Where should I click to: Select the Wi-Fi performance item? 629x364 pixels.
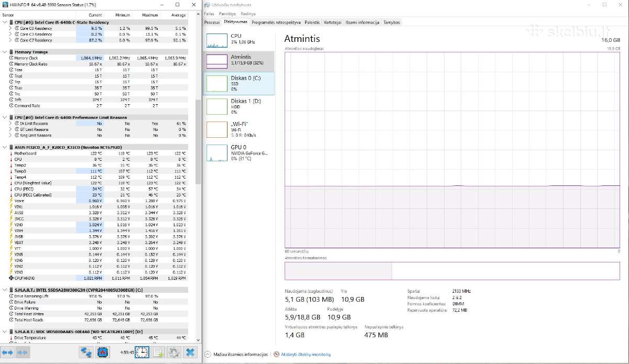[x=238, y=129]
